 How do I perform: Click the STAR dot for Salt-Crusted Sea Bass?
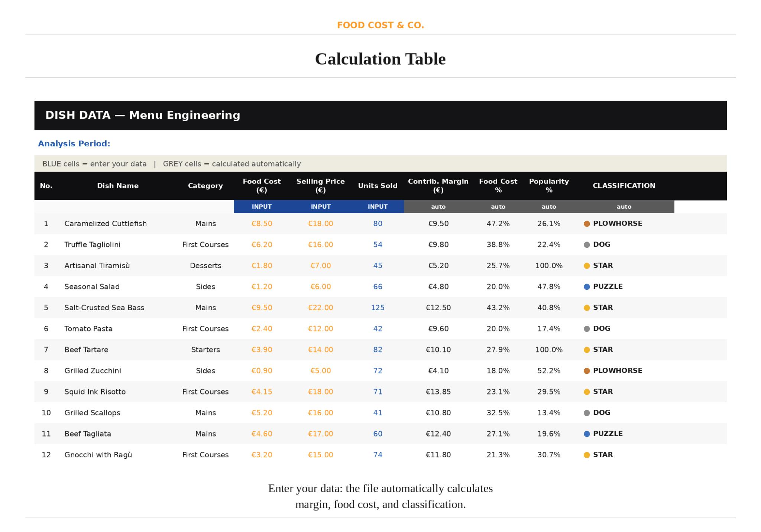(x=587, y=308)
